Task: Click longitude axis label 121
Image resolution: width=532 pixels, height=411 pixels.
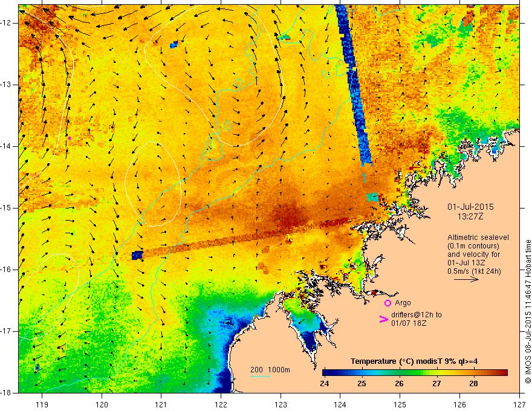Action: 161,404
